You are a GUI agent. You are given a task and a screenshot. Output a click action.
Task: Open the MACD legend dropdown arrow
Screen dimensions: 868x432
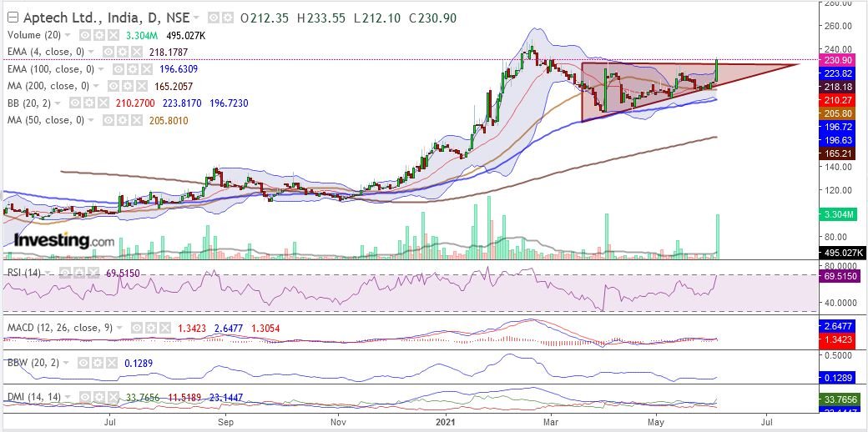[x=119, y=329]
